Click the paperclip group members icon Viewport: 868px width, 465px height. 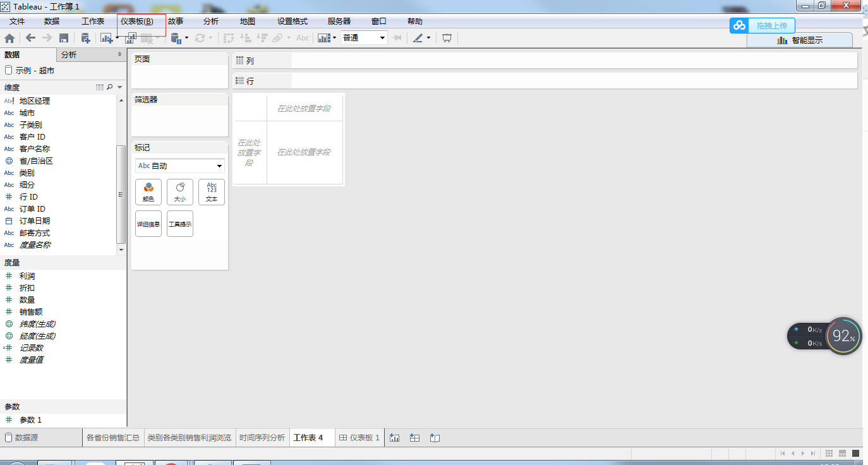tap(278, 38)
